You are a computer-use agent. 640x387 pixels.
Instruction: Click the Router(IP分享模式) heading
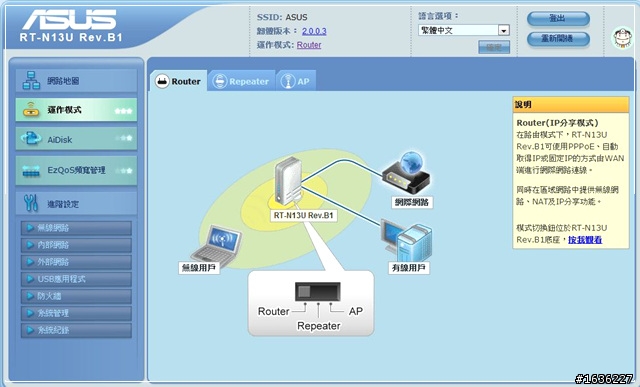558,122
